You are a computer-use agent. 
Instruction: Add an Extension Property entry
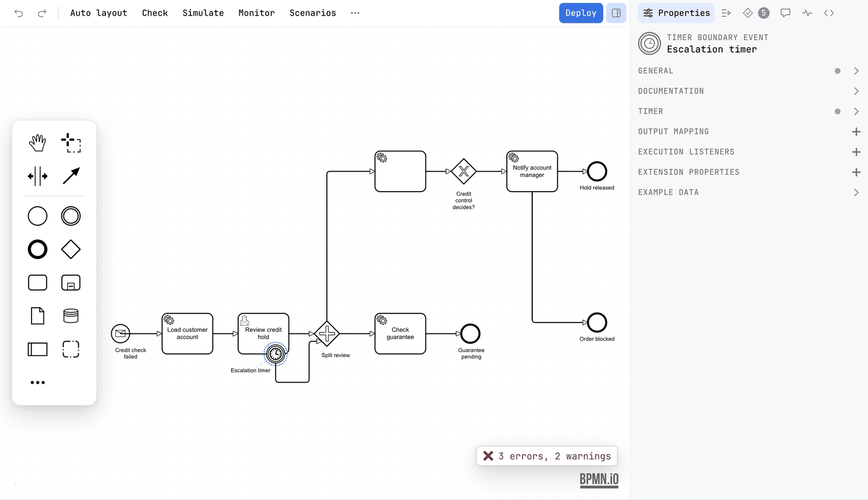(x=856, y=172)
